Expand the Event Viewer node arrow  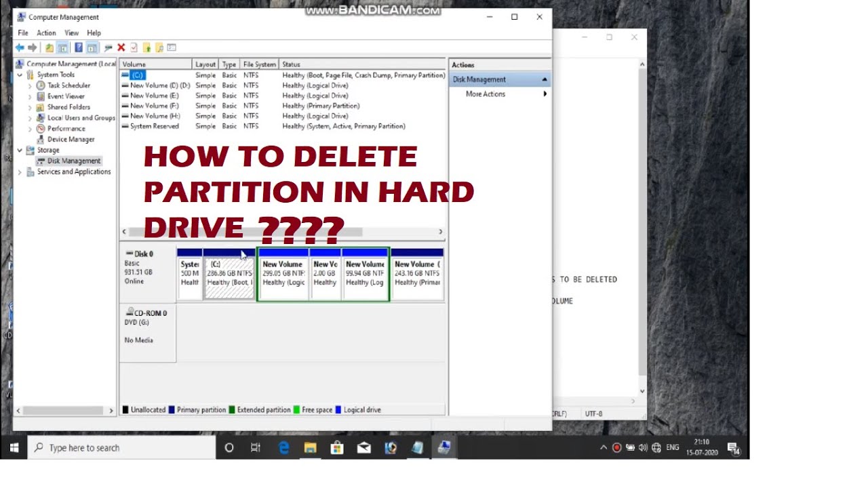point(30,96)
